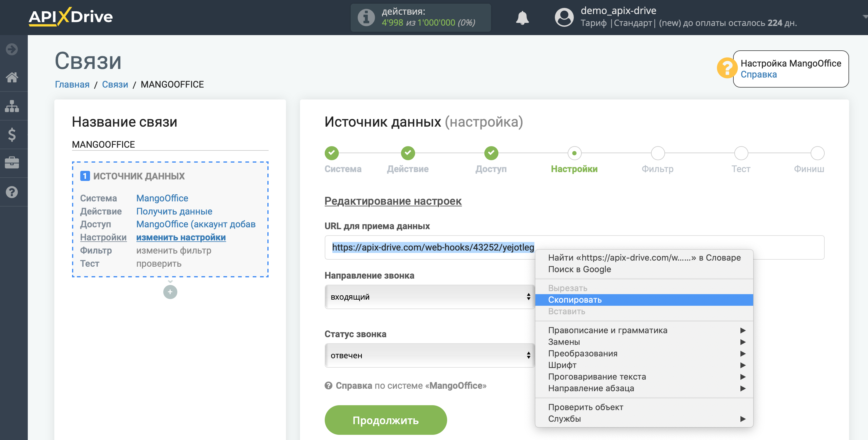This screenshot has height=440, width=868.
Task: Select the Финиш step circle
Action: pos(817,153)
